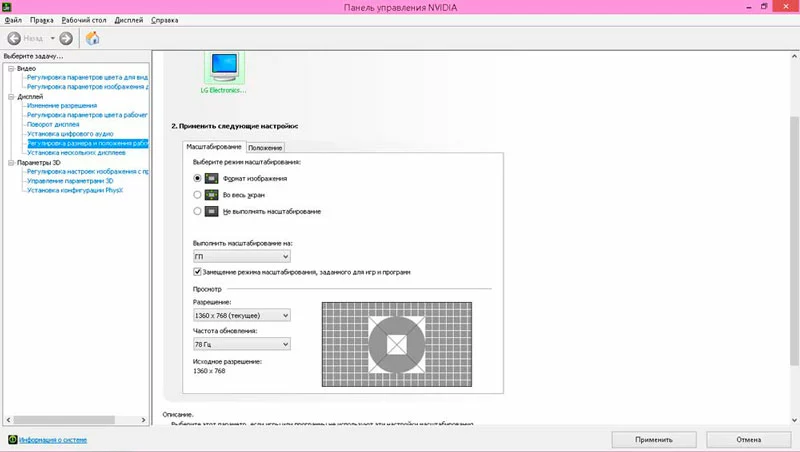Select Формат изображения radio button
Viewport: 800px width, 452px height.
point(197,178)
